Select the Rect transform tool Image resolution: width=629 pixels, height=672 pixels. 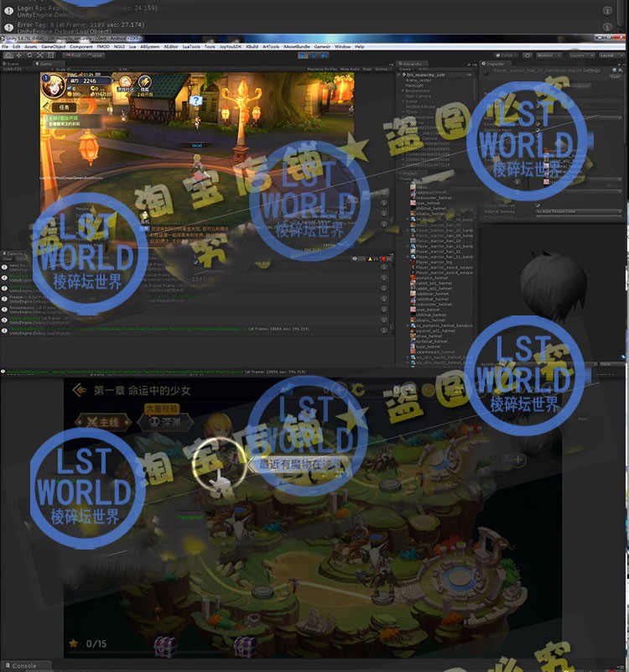pyautogui.click(x=50, y=55)
